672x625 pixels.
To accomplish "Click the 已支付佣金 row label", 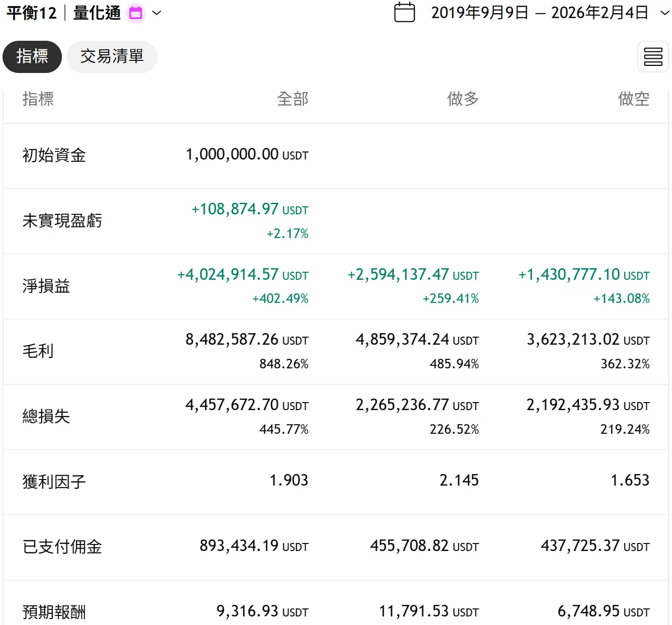I will (x=62, y=547).
